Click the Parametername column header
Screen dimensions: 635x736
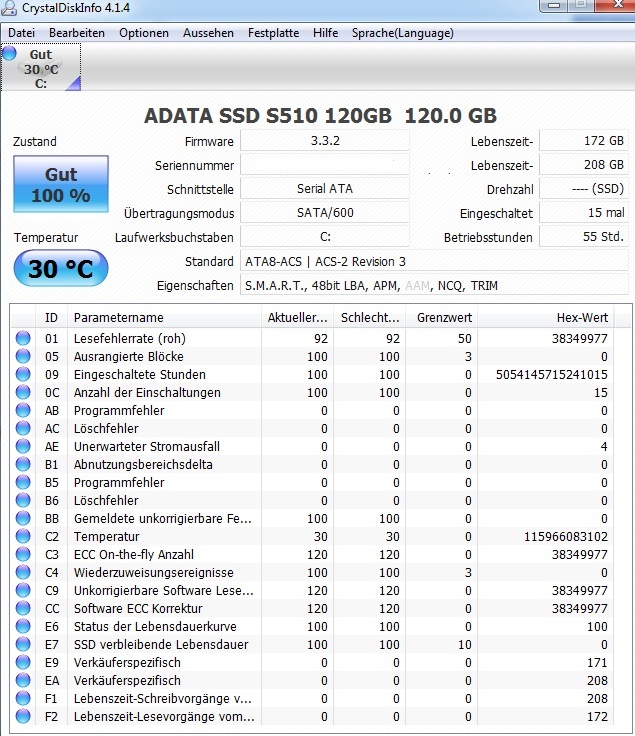[x=164, y=318]
